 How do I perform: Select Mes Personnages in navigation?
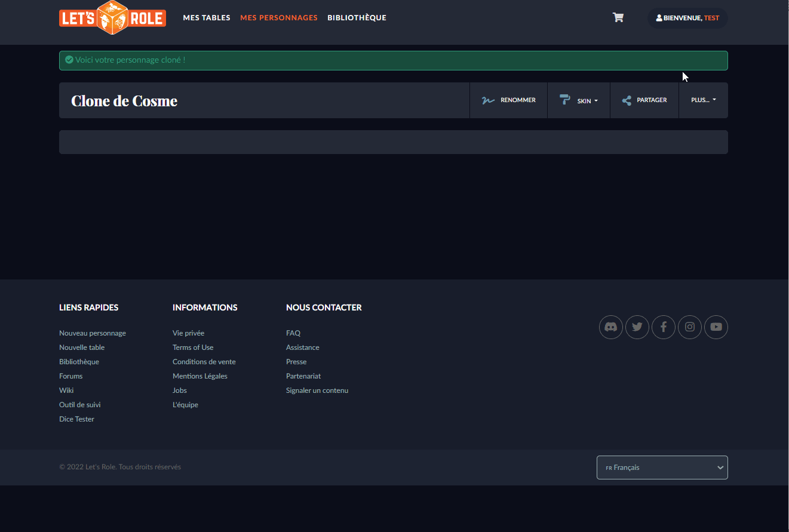tap(279, 18)
